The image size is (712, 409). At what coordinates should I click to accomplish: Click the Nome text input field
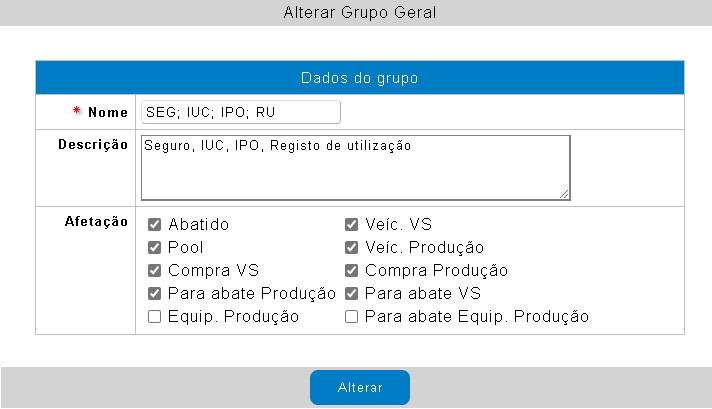[x=240, y=112]
